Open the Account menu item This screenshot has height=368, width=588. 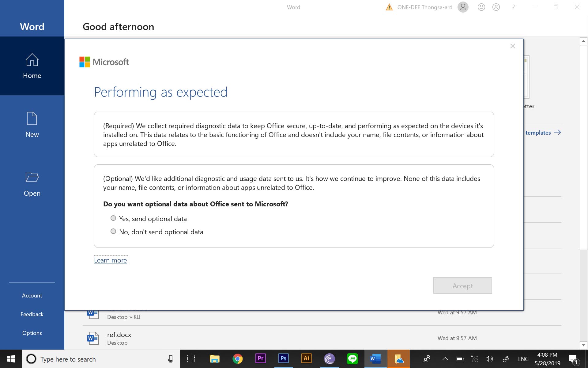click(x=32, y=295)
